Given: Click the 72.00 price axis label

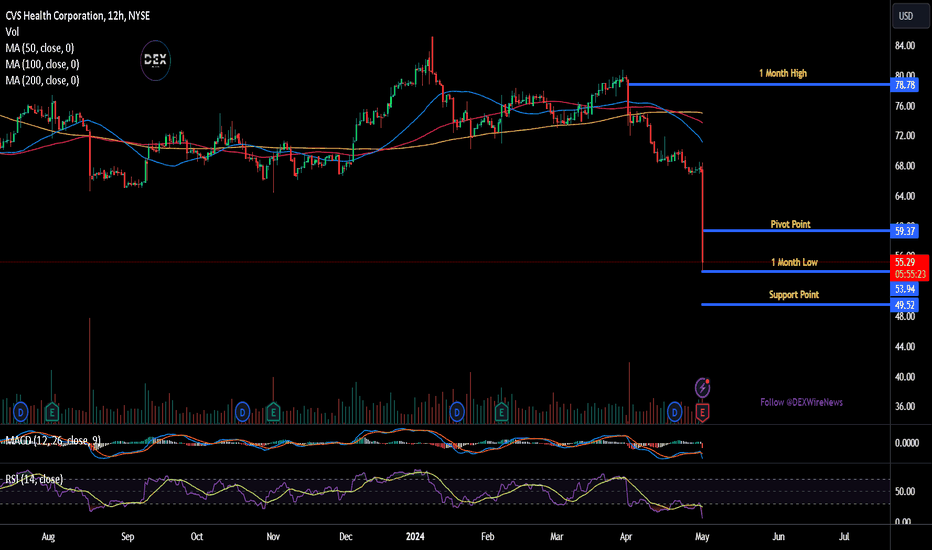Looking at the screenshot, I should tap(905, 136).
